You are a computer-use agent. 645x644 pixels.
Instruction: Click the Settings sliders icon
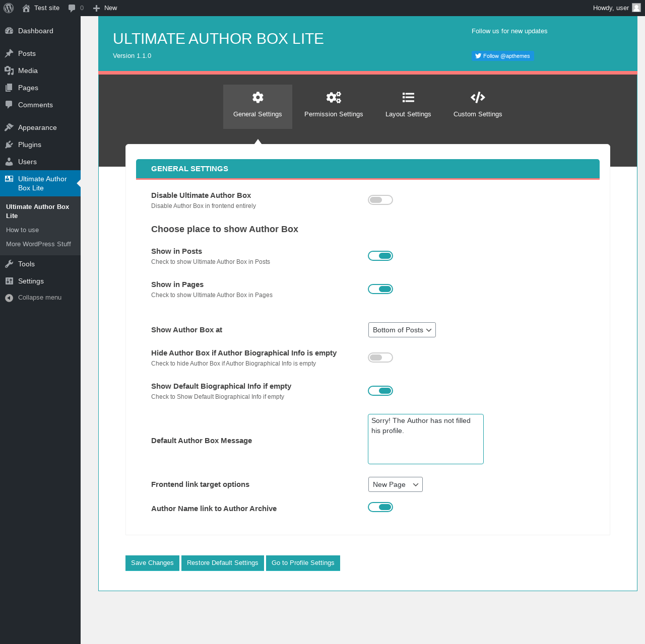[9, 281]
